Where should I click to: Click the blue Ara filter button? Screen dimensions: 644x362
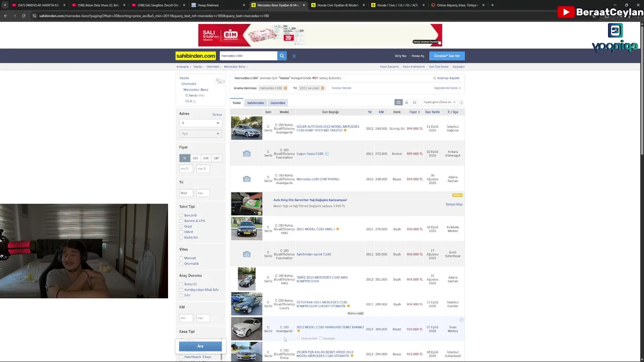pyautogui.click(x=200, y=346)
